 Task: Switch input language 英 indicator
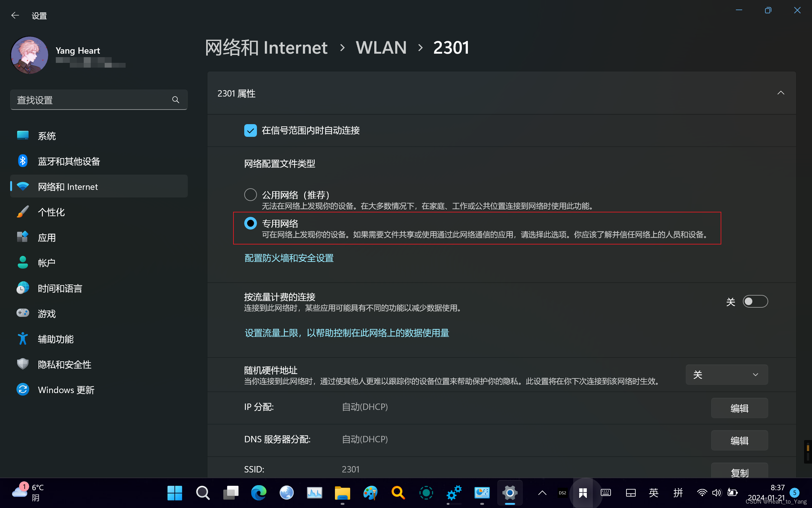point(654,493)
